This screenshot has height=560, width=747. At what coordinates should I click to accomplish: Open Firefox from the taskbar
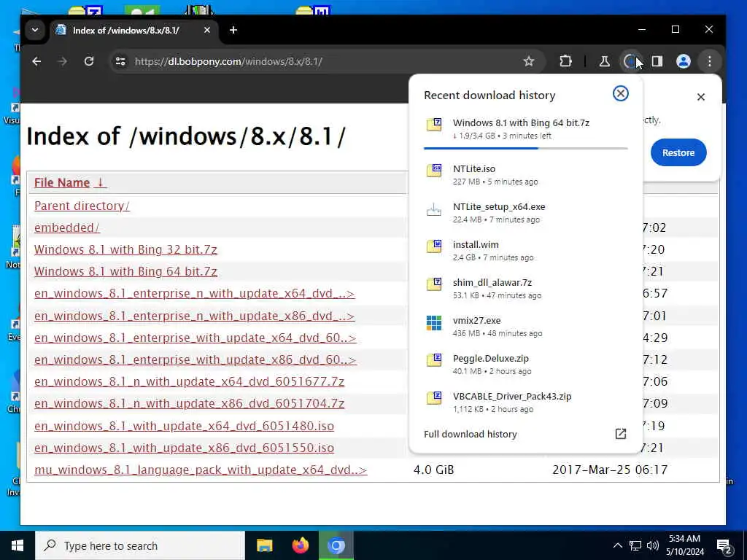coord(300,545)
